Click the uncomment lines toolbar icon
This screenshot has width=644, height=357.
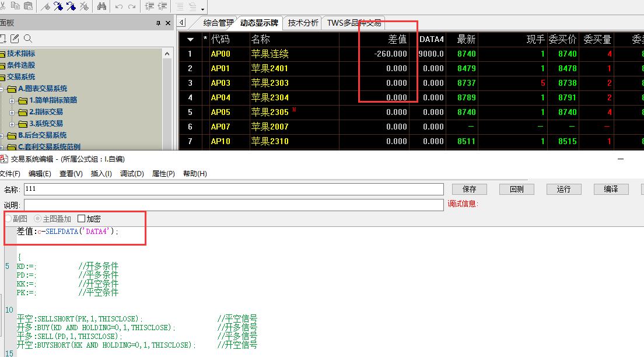(x=192, y=6)
